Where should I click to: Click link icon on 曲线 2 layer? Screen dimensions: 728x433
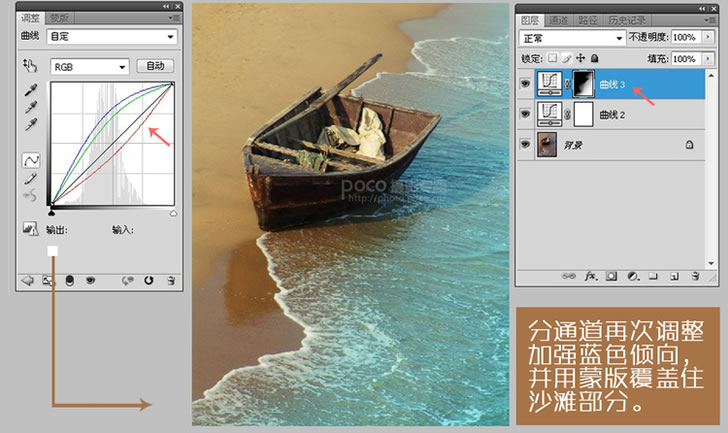tap(567, 114)
